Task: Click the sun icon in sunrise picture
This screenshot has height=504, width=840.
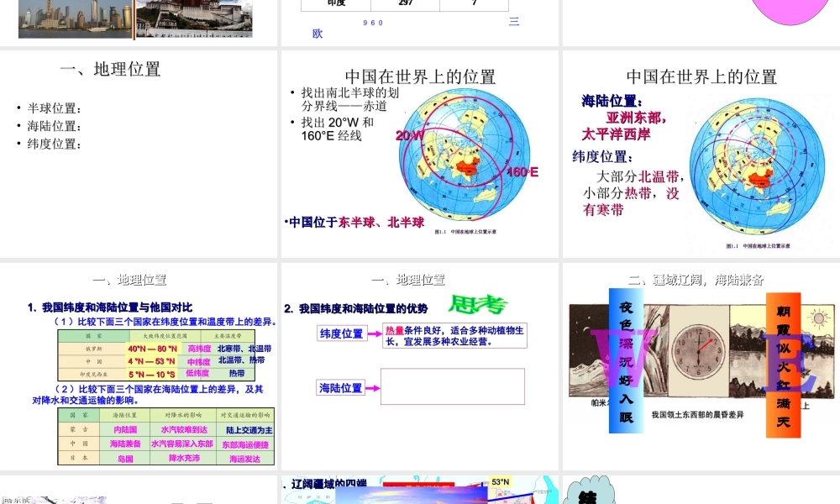Action: pos(818,318)
